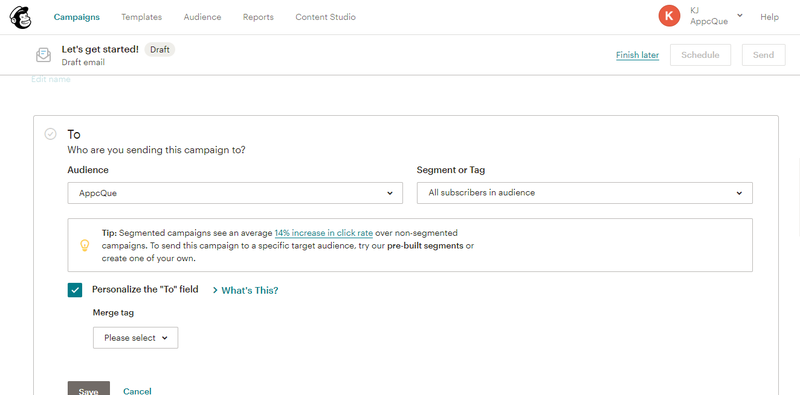Open the Audience navigation item
The image size is (800, 395).
[x=203, y=17]
